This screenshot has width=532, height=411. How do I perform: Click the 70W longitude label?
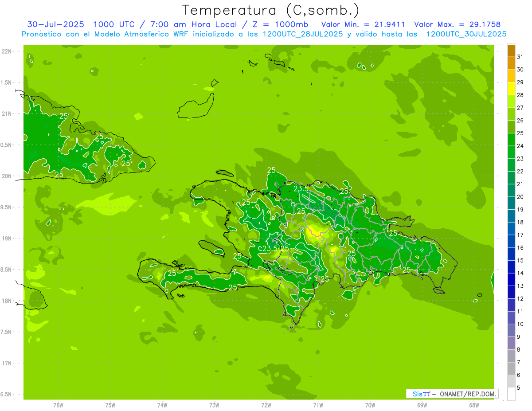point(370,405)
